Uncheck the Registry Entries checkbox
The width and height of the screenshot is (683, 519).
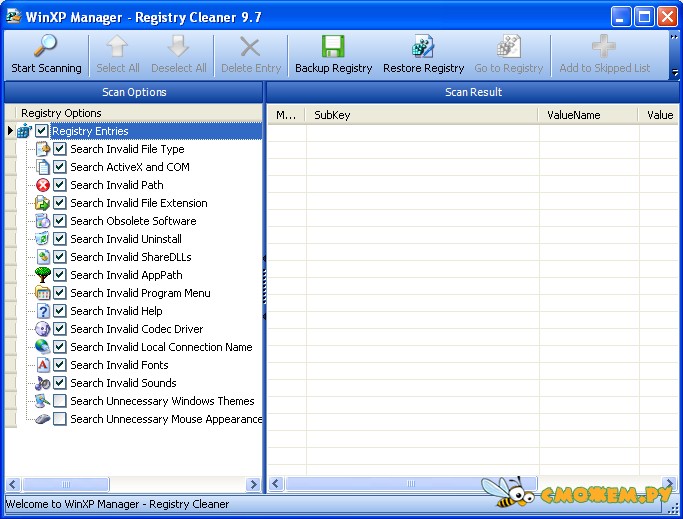point(42,131)
